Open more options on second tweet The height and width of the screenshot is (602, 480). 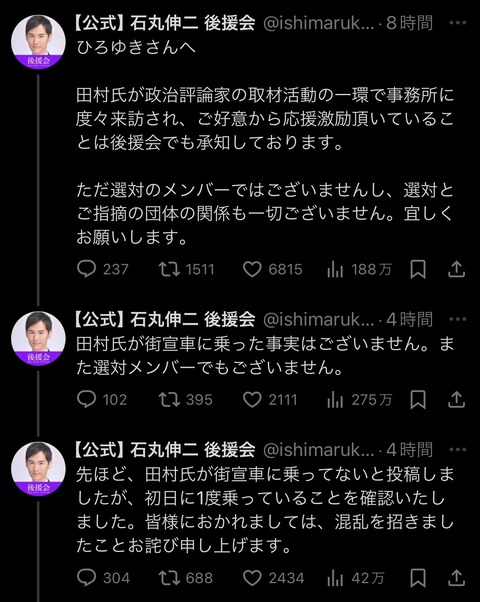(x=458, y=319)
